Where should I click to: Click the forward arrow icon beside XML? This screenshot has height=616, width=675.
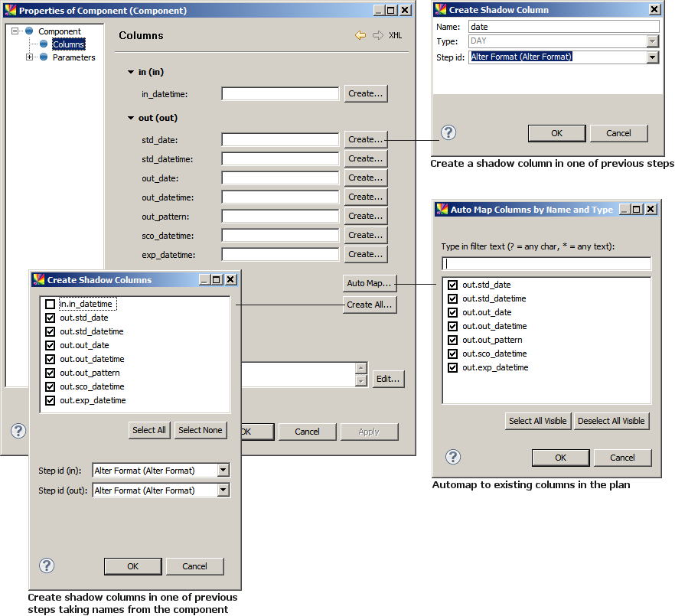click(x=377, y=35)
